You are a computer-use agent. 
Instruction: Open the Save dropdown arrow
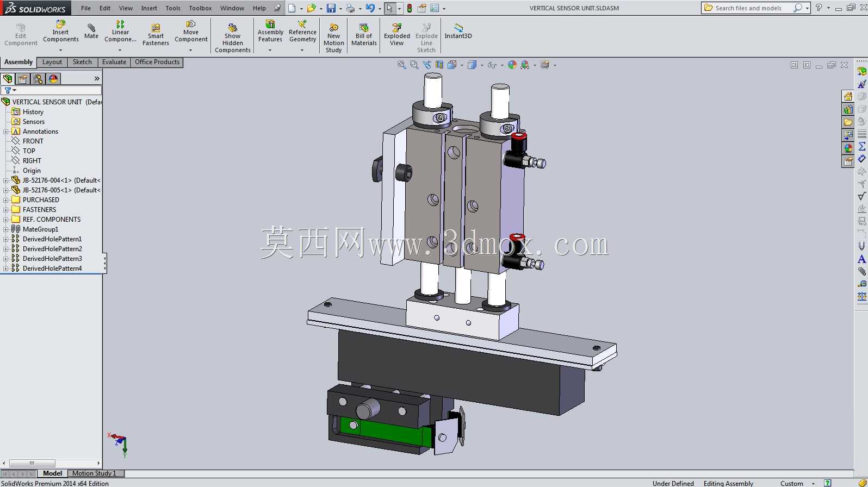340,9
